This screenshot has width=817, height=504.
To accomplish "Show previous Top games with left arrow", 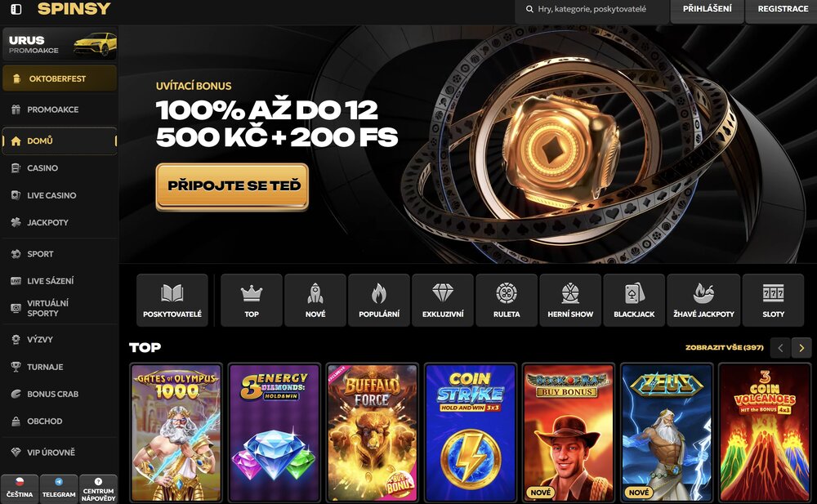I will (x=780, y=348).
